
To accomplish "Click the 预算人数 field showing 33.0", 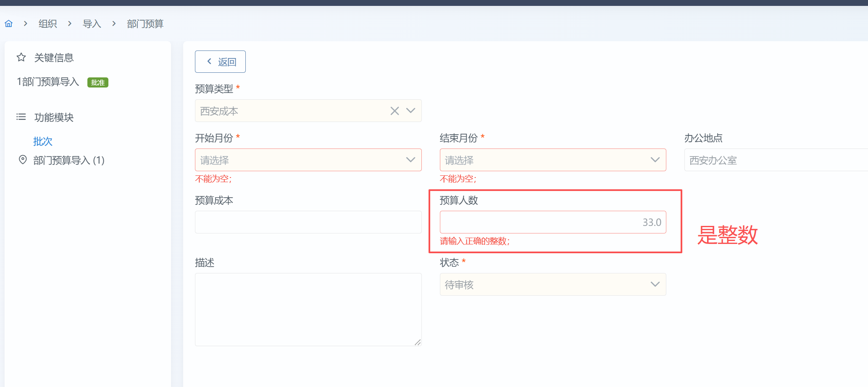I will coord(552,222).
